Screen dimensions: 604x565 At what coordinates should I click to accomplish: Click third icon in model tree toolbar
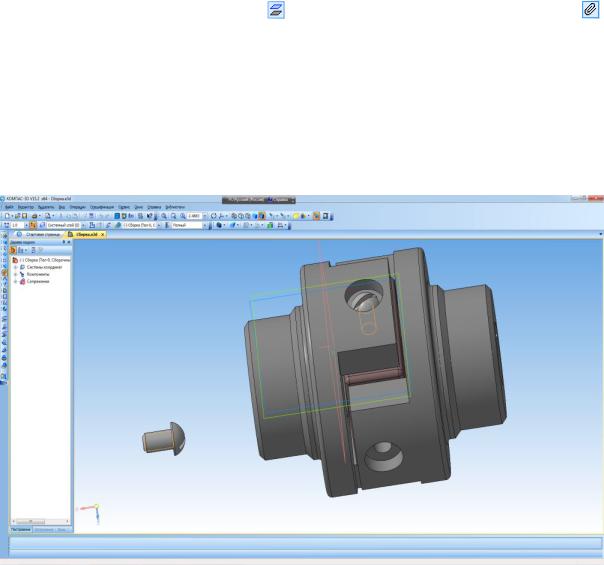click(x=33, y=250)
